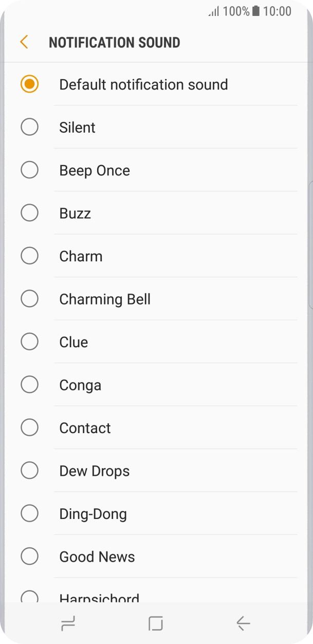
Task: Tap the back navigation key
Action: pyautogui.click(x=243, y=623)
